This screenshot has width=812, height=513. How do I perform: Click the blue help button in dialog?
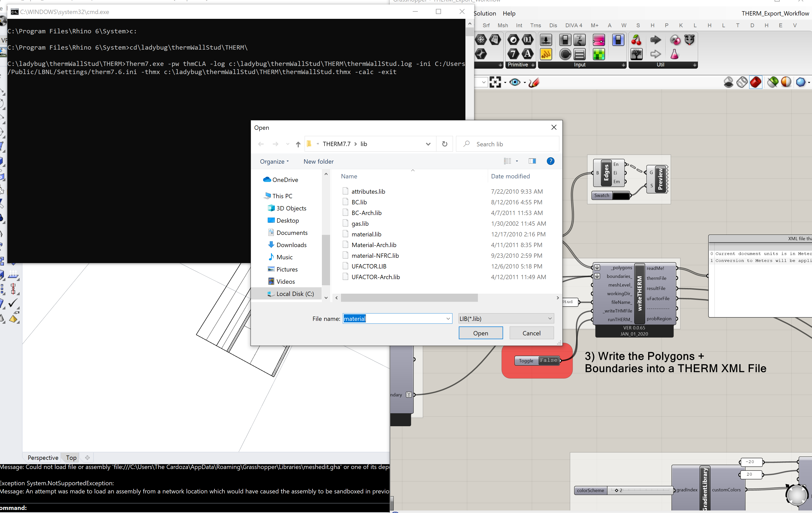click(550, 161)
